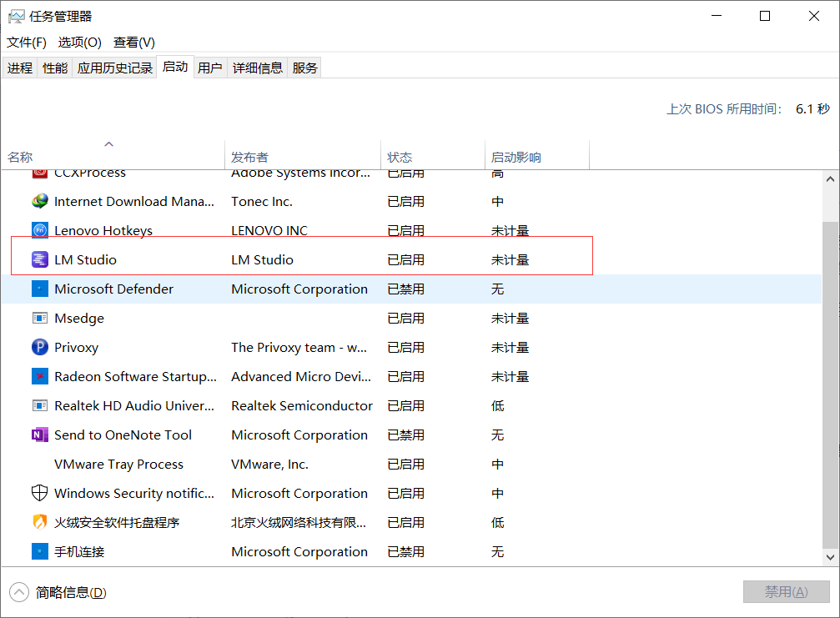Image resolution: width=840 pixels, height=618 pixels.
Task: Sort by the 名称 column header
Action: pyautogui.click(x=113, y=155)
